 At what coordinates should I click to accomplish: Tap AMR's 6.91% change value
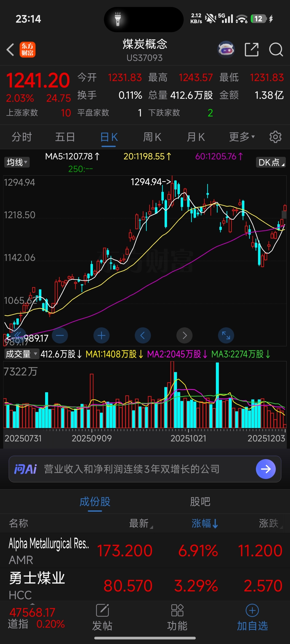198,551
